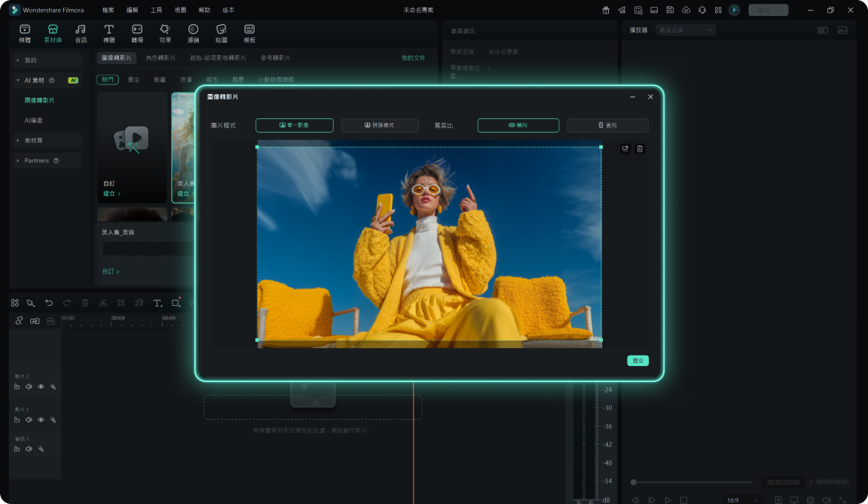Click the save project icon in title bar
The image size is (868, 504).
click(670, 10)
